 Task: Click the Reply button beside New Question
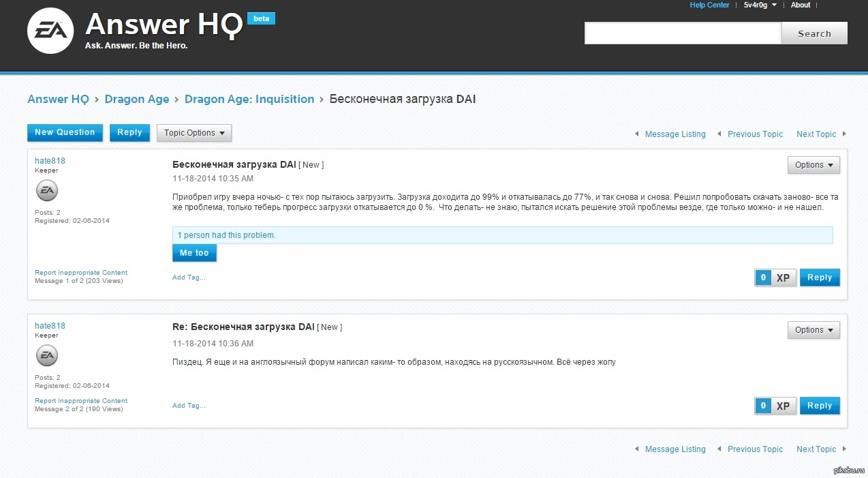pyautogui.click(x=129, y=132)
